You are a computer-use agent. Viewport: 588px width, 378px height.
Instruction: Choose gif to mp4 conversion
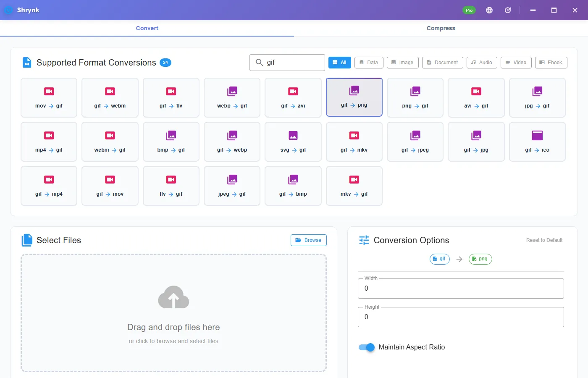pyautogui.click(x=49, y=186)
